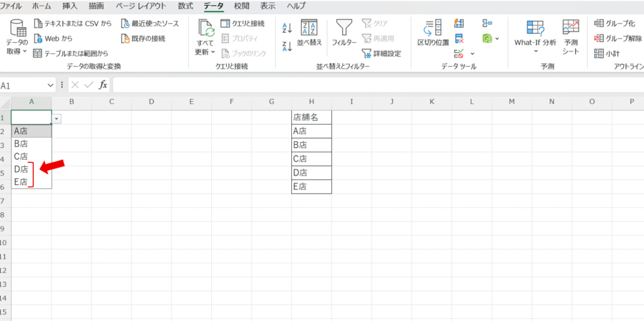Open the 挿入 ribbon tab
The width and height of the screenshot is (644, 321).
click(70, 6)
